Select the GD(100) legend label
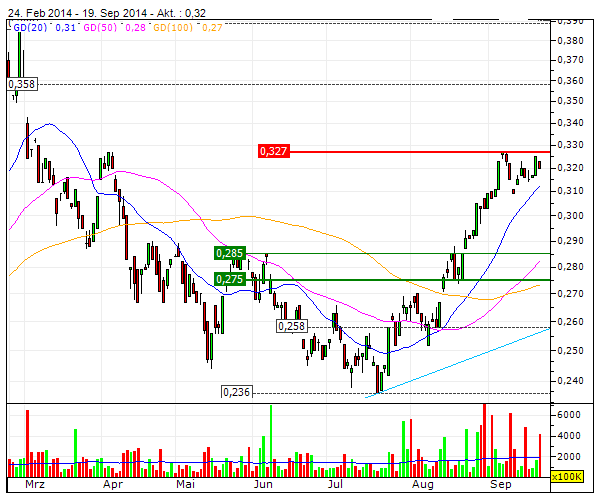Viewport: 600px width, 500px height. coord(173,28)
